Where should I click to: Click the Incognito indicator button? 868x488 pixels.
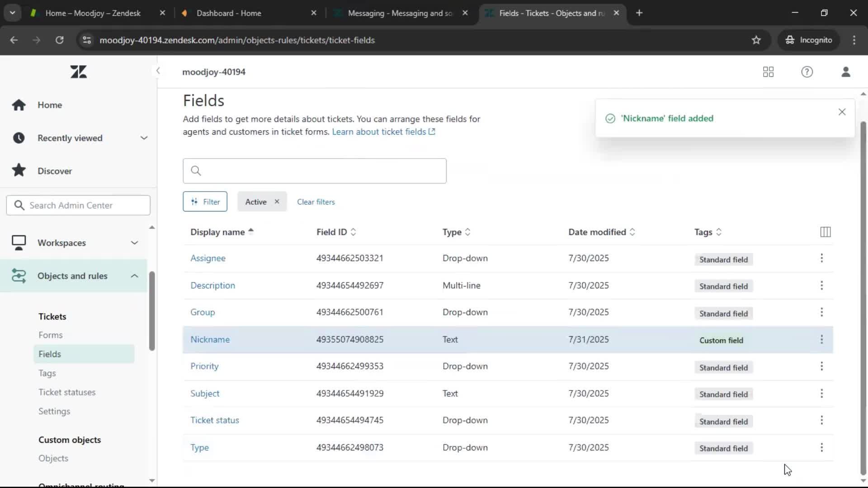[x=809, y=40]
